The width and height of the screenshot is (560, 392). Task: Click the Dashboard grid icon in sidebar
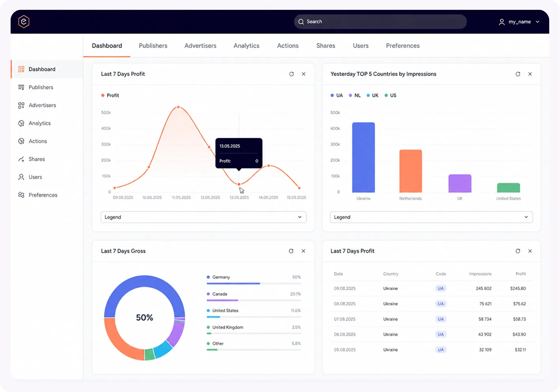tap(21, 69)
